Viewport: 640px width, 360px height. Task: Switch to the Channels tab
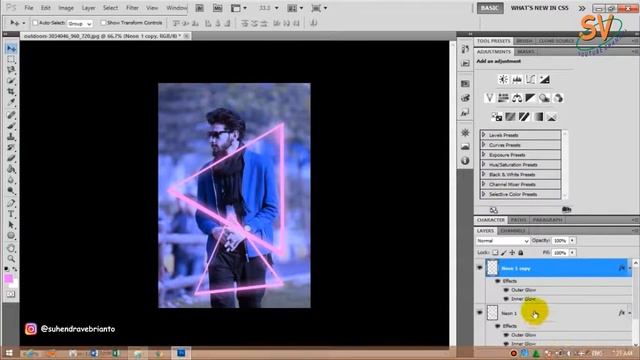pos(513,231)
